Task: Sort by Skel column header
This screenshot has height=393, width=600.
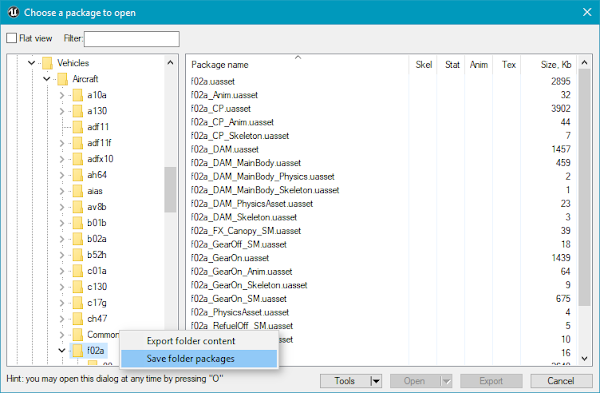Action: (x=423, y=65)
